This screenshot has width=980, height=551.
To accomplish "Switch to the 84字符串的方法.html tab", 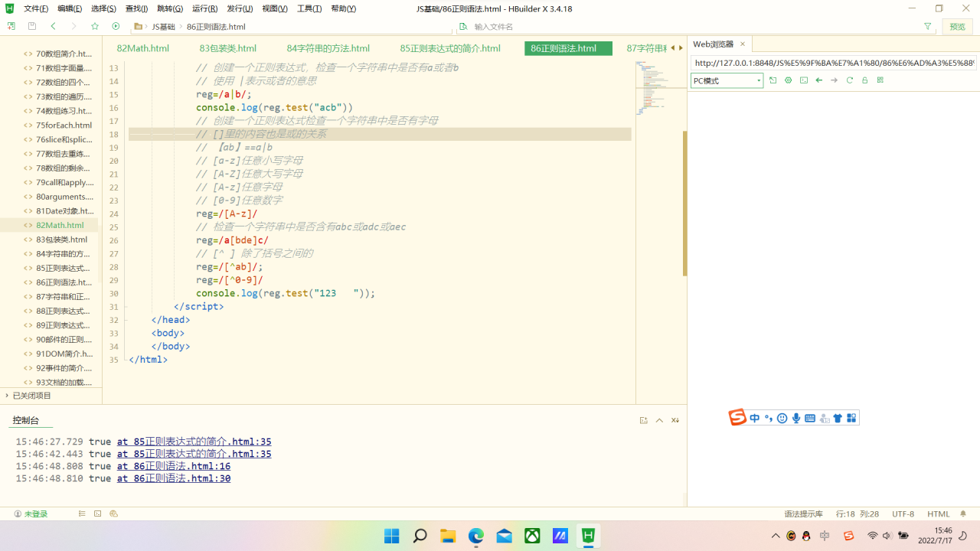I will click(x=328, y=48).
